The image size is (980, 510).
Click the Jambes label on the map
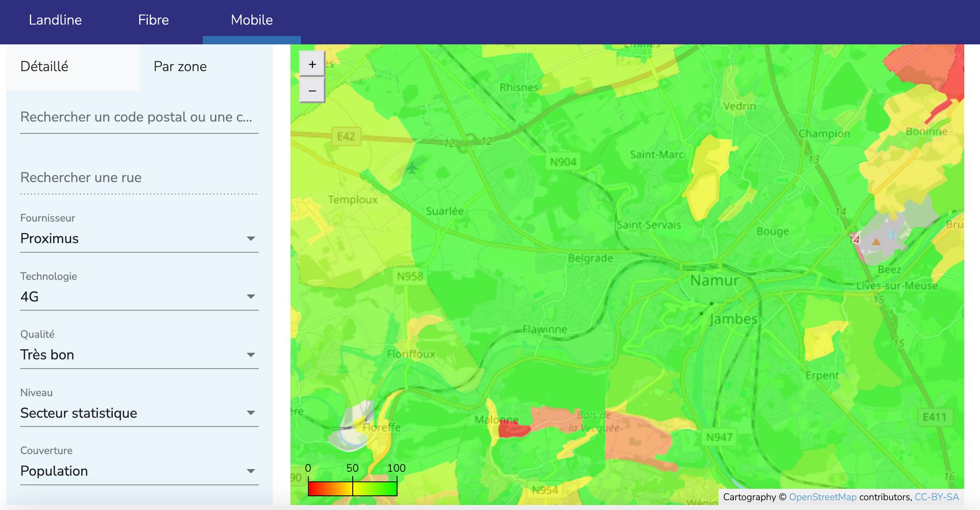pyautogui.click(x=733, y=319)
